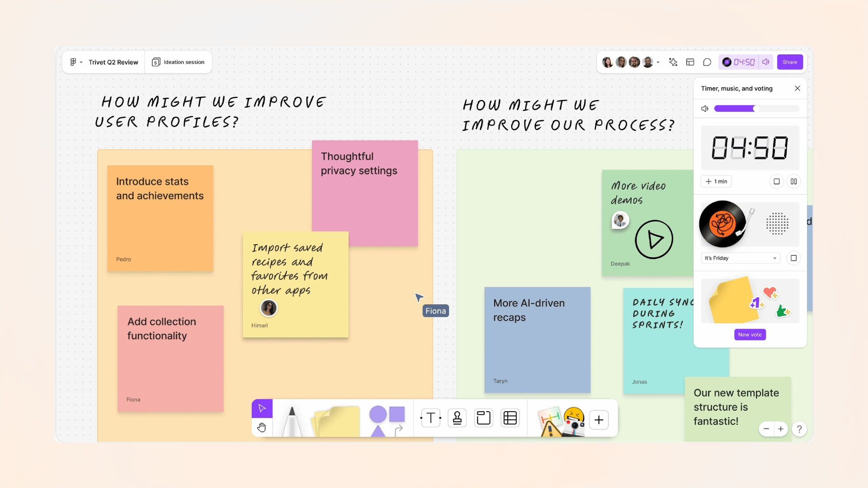
Task: Toggle sound icon beside top-bar timer
Action: (766, 62)
